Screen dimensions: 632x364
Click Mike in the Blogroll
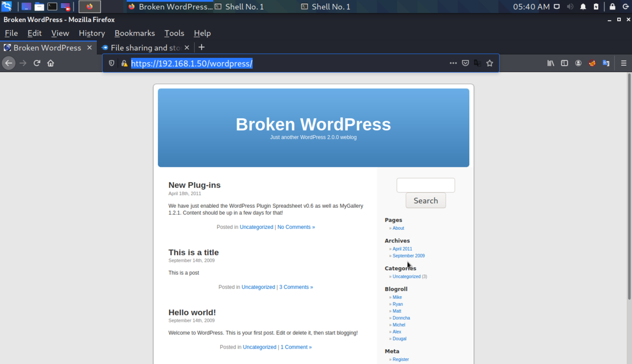point(397,297)
